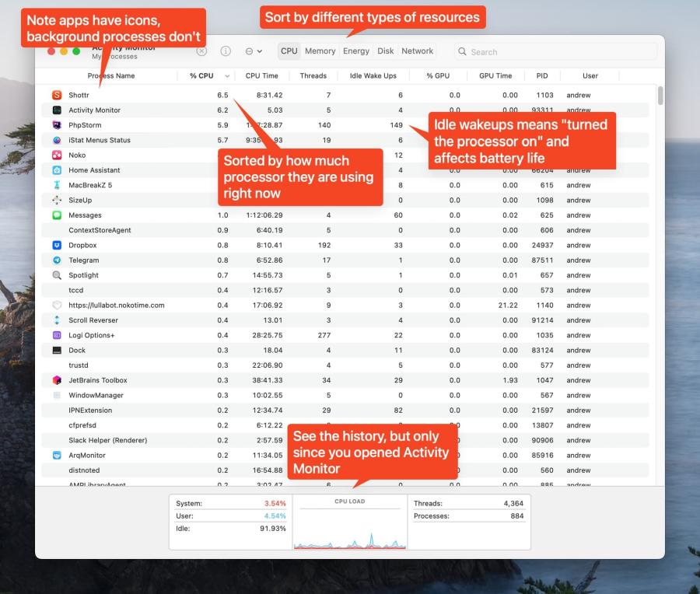Click the GPU Time value 21.22

tap(508, 306)
